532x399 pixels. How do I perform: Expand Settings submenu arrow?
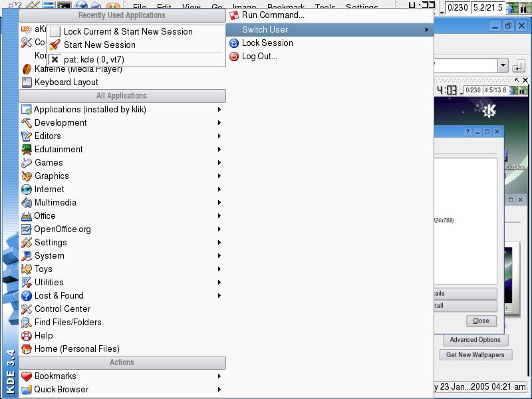click(219, 243)
